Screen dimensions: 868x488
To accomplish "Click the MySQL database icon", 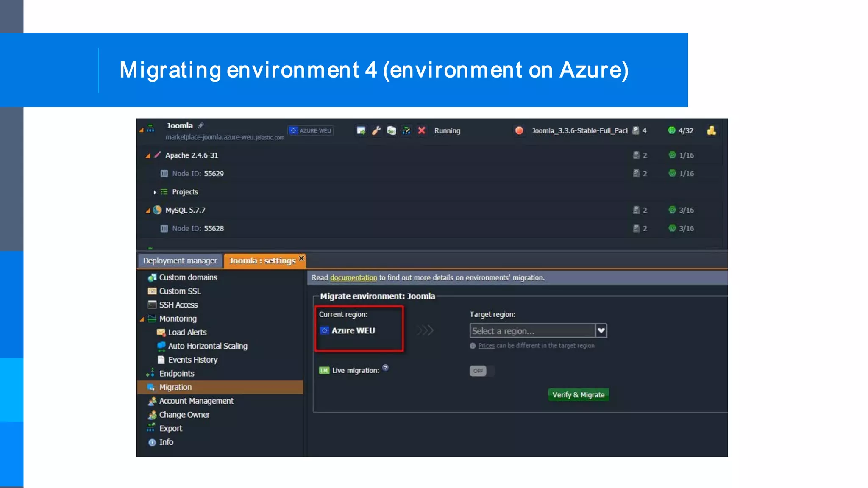I will pyautogui.click(x=157, y=210).
